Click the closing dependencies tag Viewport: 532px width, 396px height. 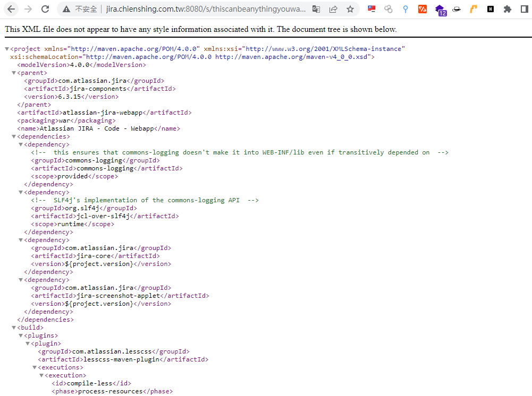click(x=46, y=320)
